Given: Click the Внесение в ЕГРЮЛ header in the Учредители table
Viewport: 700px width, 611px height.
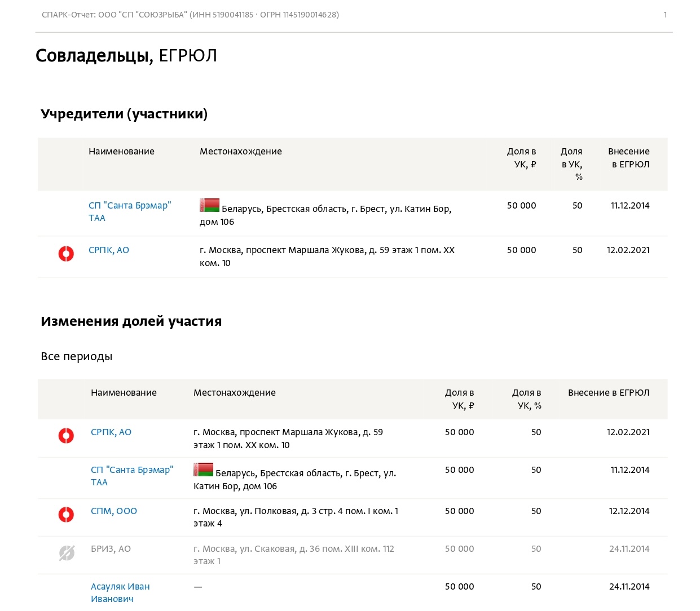Looking at the screenshot, I should point(629,158).
